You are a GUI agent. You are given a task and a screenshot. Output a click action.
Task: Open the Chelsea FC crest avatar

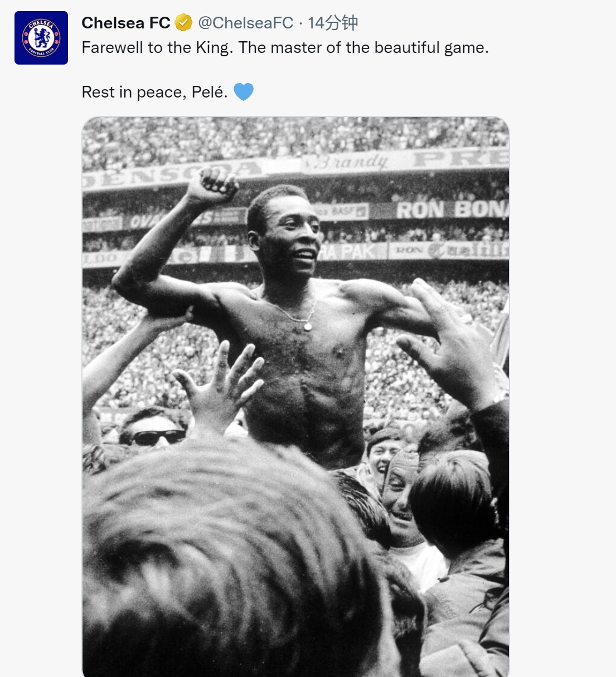pos(41,38)
